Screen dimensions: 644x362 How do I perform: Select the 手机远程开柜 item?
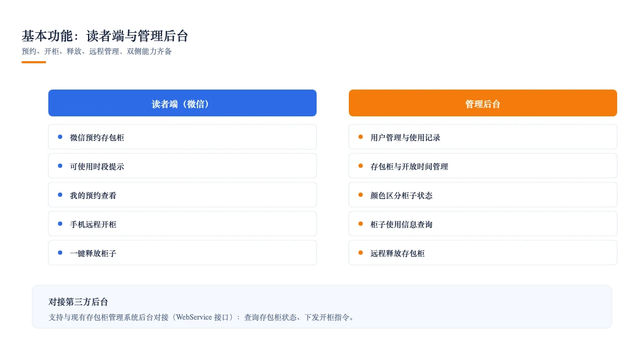pyautogui.click(x=182, y=224)
